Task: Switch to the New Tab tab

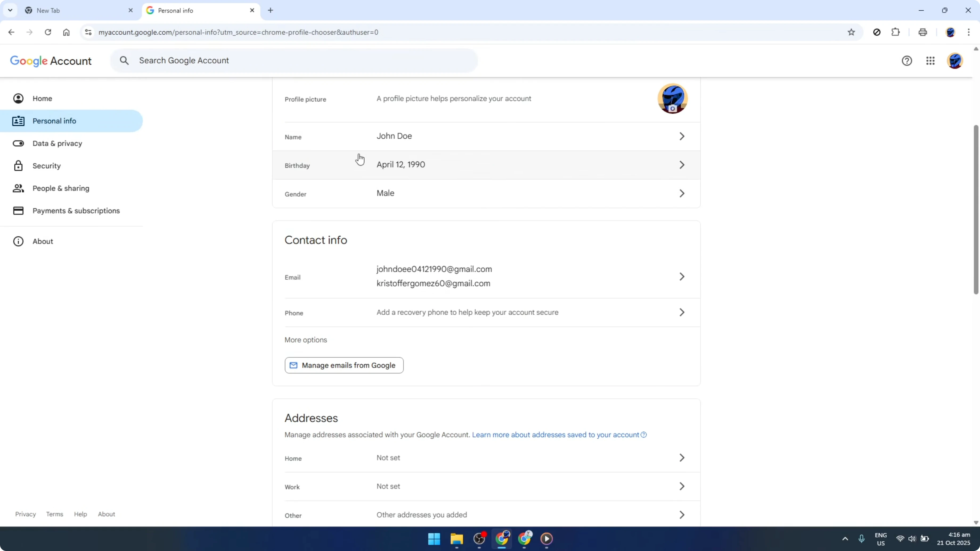Action: (79, 11)
